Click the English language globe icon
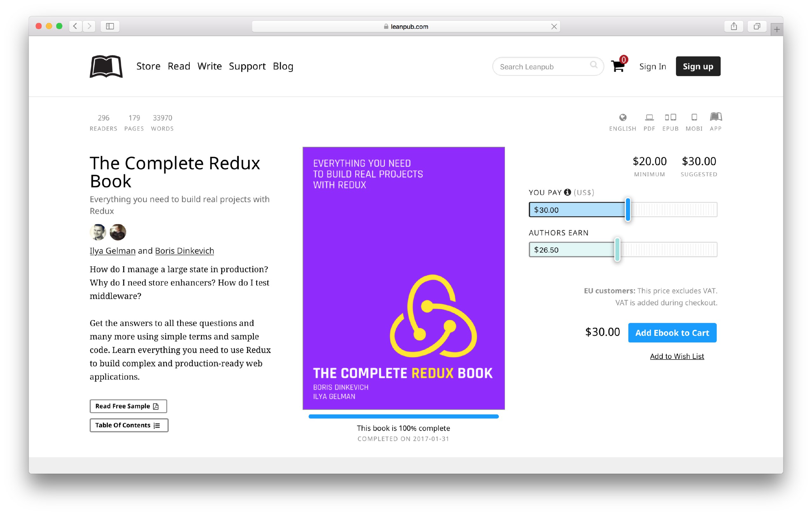The height and width of the screenshot is (515, 812). click(x=623, y=117)
